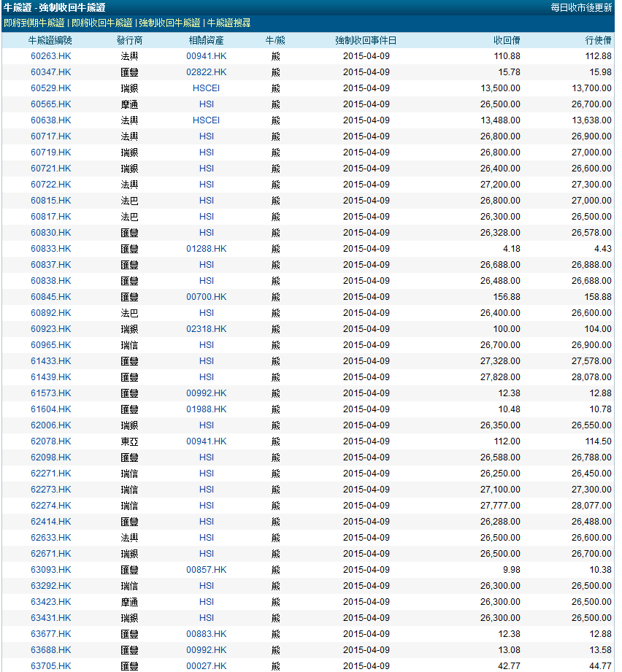Open CBBC code 63688.HK

pyautogui.click(x=51, y=650)
